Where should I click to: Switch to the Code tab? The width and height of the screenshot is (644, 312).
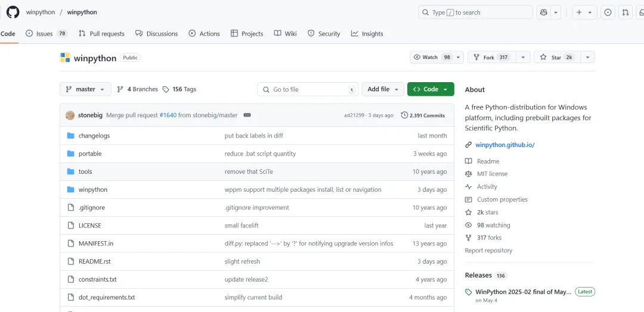click(x=8, y=33)
